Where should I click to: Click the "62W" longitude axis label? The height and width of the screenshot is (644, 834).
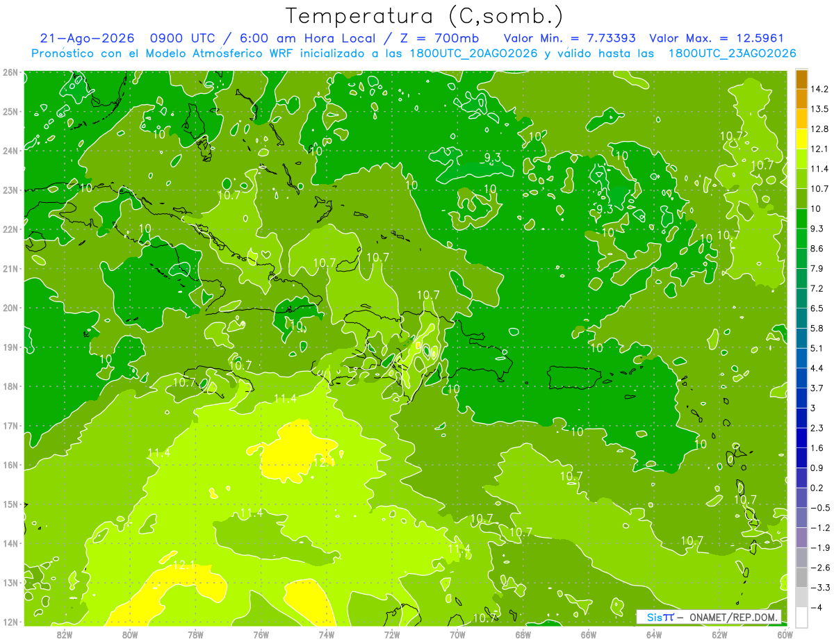tap(719, 634)
